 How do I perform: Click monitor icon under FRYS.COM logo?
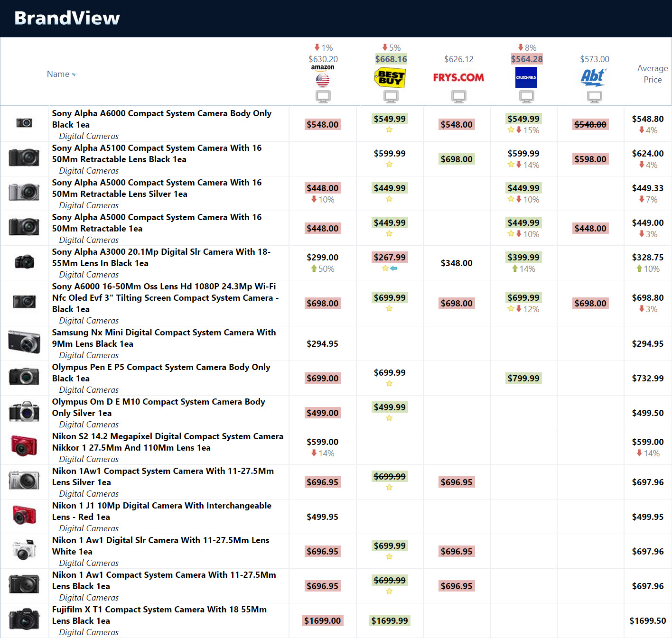(x=459, y=97)
